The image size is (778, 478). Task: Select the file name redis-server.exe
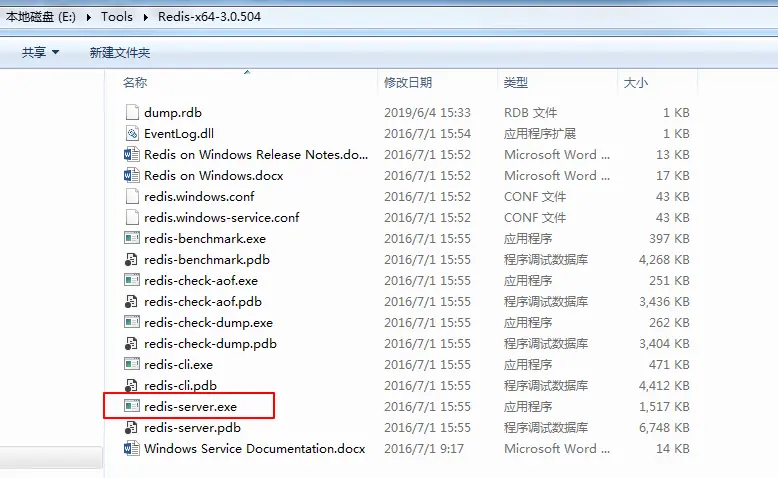coord(191,407)
